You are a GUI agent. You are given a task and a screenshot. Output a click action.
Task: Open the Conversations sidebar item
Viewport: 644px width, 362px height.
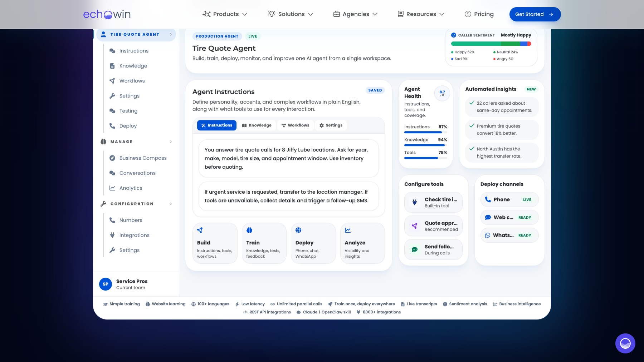pos(137,173)
